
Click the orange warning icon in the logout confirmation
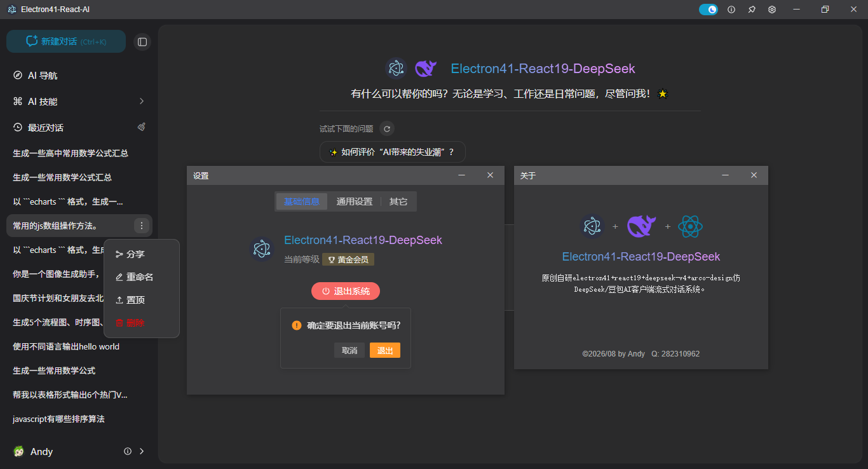pyautogui.click(x=296, y=325)
